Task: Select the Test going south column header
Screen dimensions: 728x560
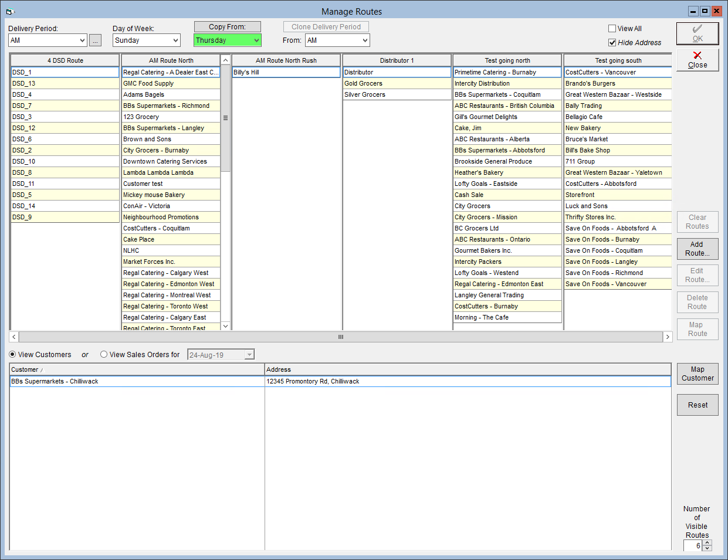Action: tap(618, 60)
